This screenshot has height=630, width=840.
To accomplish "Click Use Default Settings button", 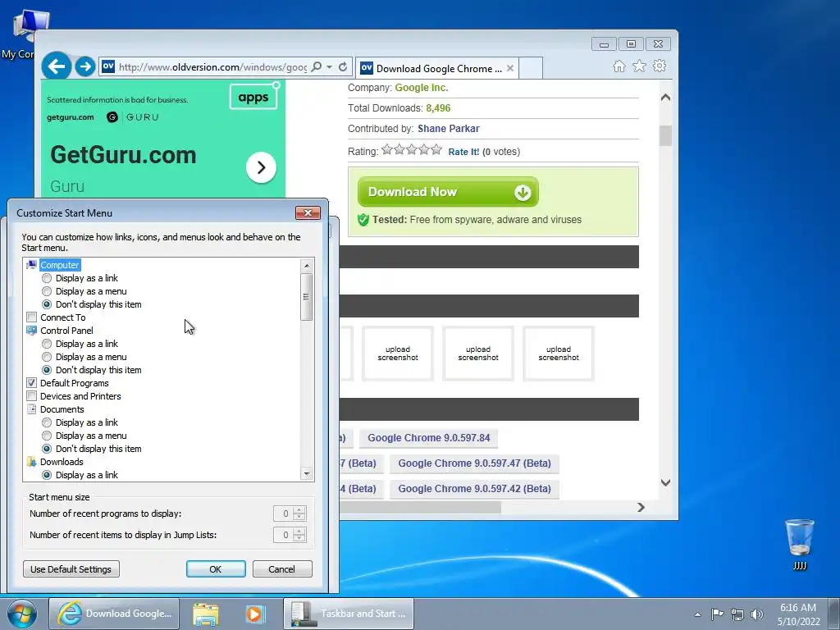I will (x=71, y=569).
